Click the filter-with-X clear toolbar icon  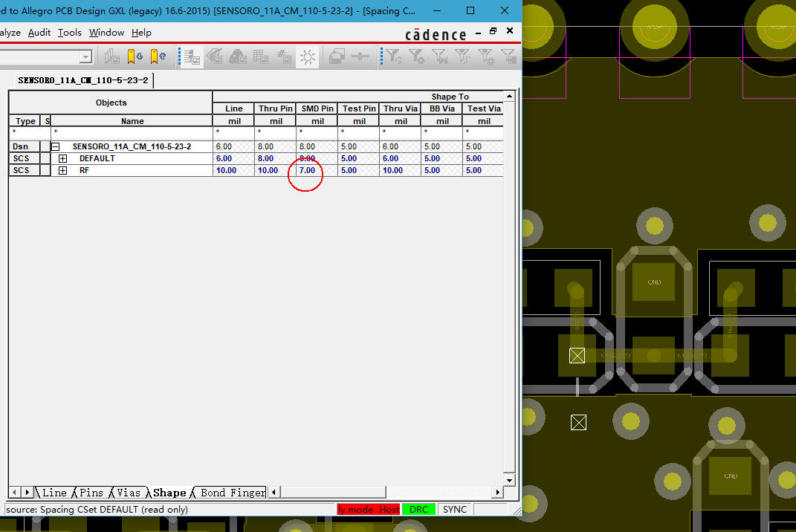pos(416,56)
